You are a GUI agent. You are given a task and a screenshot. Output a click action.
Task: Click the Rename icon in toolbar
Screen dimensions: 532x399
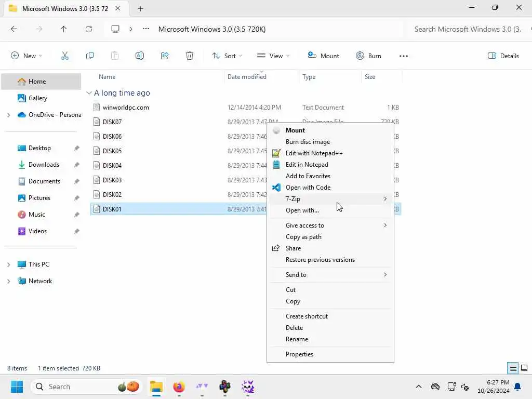click(x=140, y=56)
